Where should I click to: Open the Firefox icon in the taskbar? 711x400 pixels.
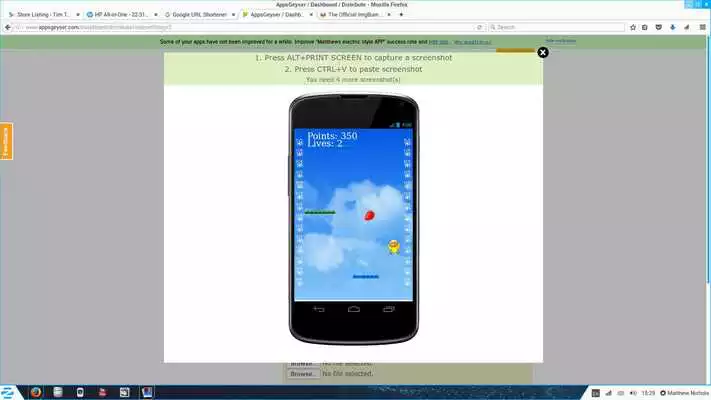(x=35, y=390)
